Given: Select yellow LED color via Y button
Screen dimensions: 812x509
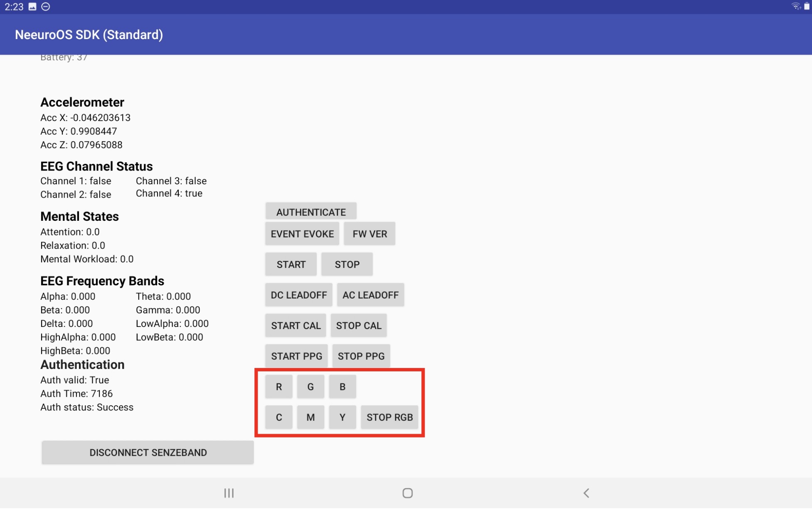Looking at the screenshot, I should click(x=342, y=417).
